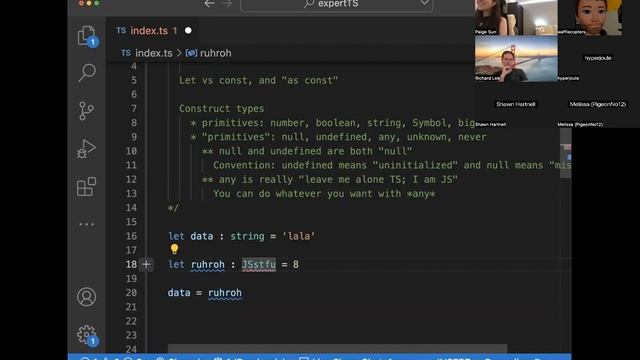The image size is (640, 360).
Task: Open the Manage gear menu
Action: click(87, 335)
